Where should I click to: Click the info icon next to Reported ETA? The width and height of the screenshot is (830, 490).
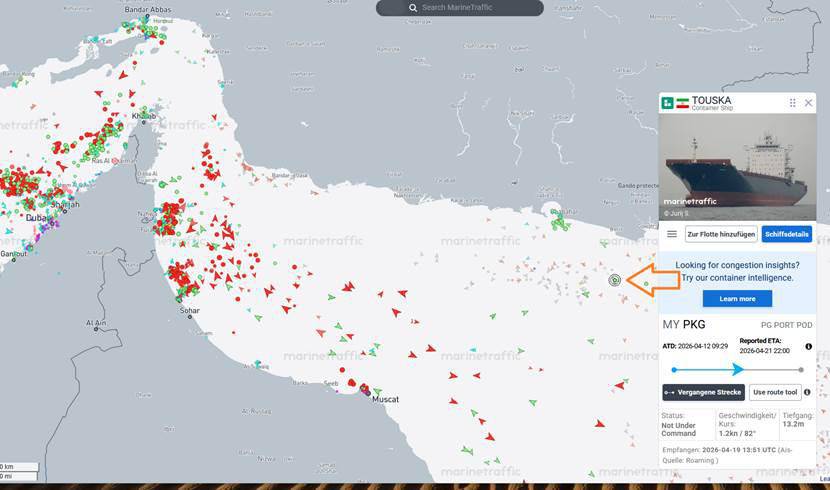(x=808, y=347)
